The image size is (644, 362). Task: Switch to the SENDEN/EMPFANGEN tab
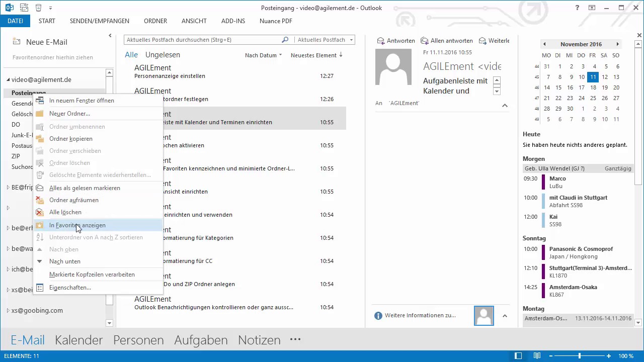100,21
